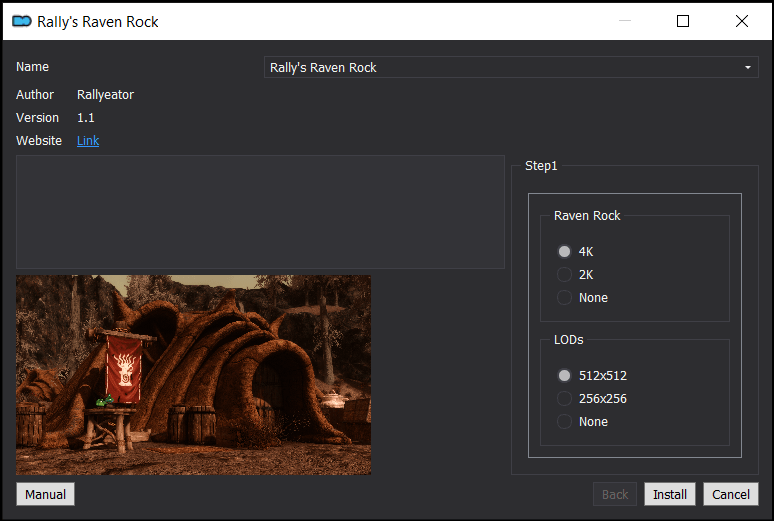Click the Install button
The width and height of the screenshot is (774, 521).
click(x=670, y=494)
